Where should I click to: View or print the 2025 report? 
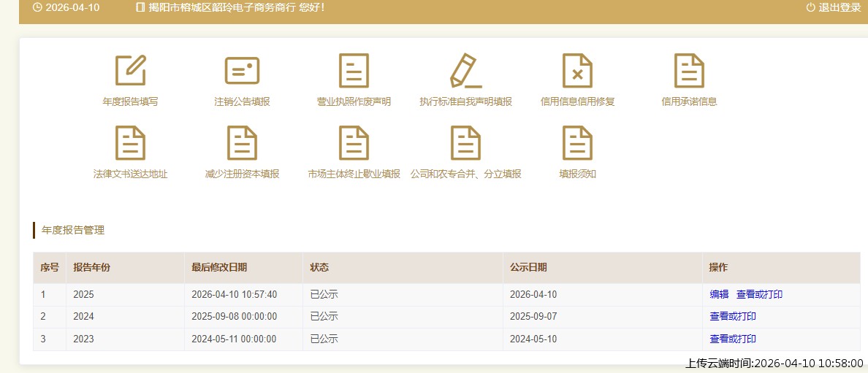click(x=759, y=294)
